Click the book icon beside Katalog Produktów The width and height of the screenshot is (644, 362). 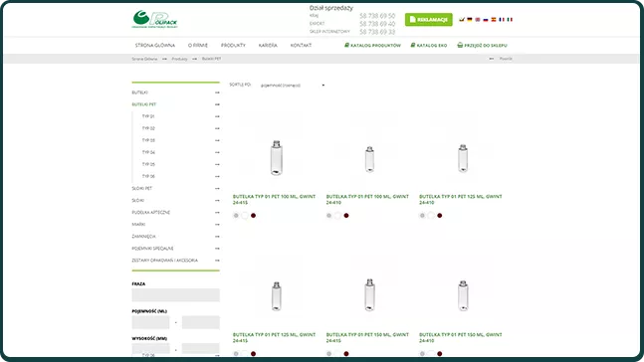point(346,45)
